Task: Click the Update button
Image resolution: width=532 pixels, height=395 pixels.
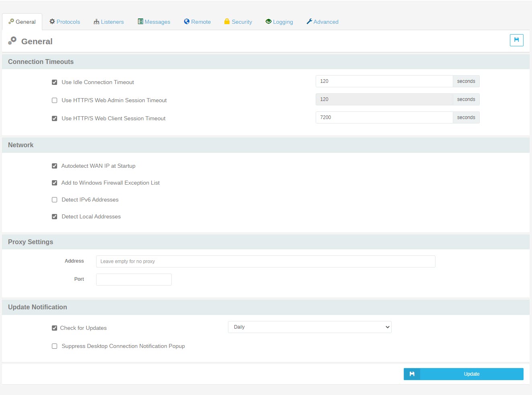Action: [x=464, y=374]
